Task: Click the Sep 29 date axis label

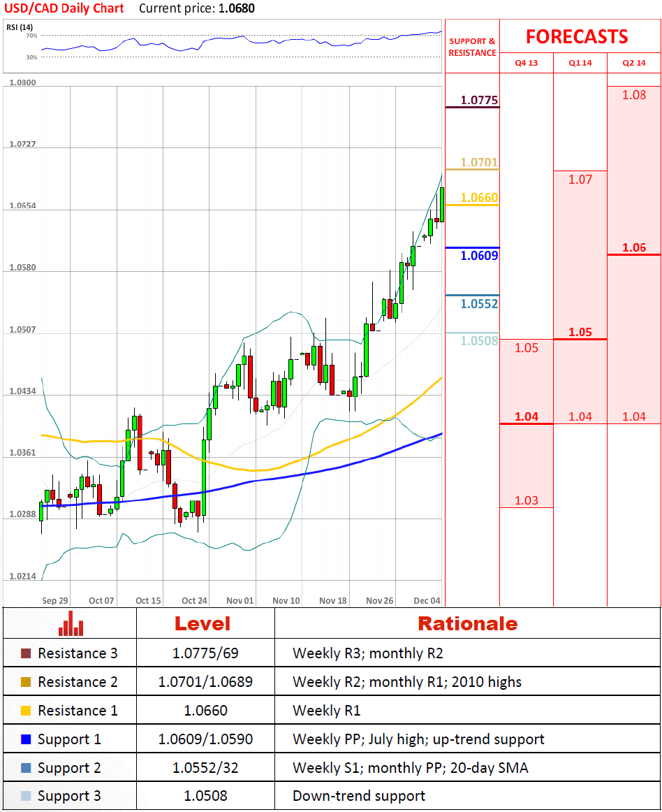Action: coord(55,601)
